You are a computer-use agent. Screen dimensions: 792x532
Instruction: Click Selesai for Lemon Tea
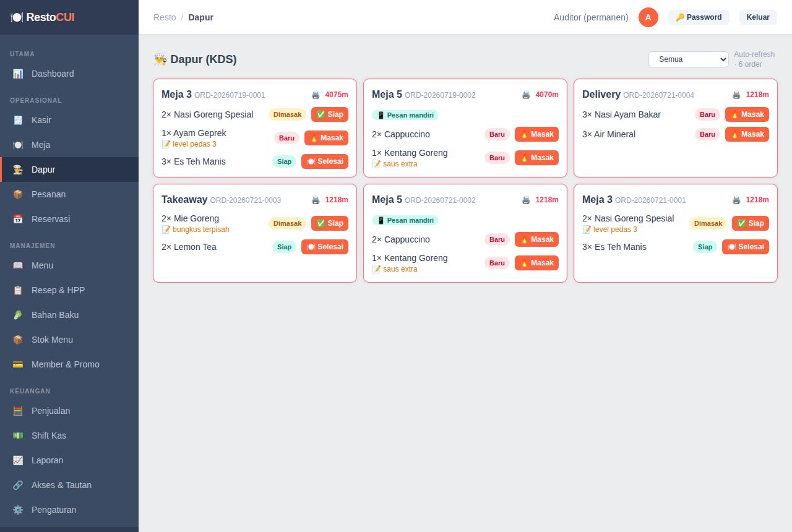[325, 247]
